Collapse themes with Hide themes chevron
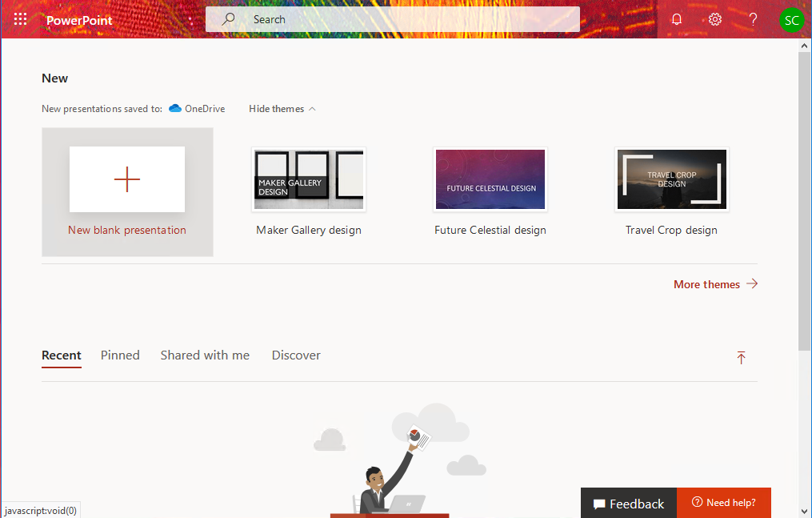This screenshot has width=812, height=518. pos(312,109)
